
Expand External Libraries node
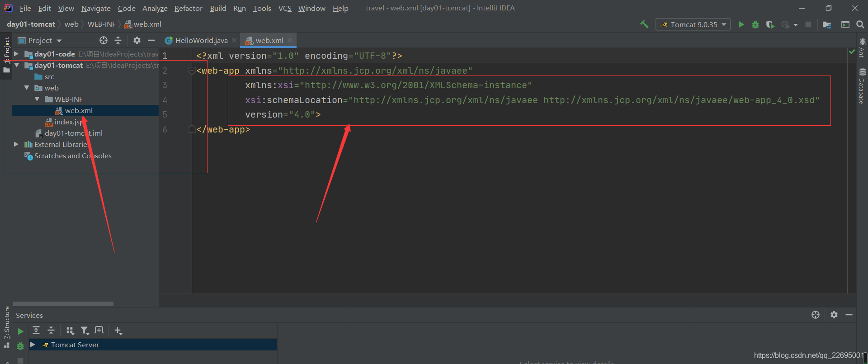[x=16, y=144]
